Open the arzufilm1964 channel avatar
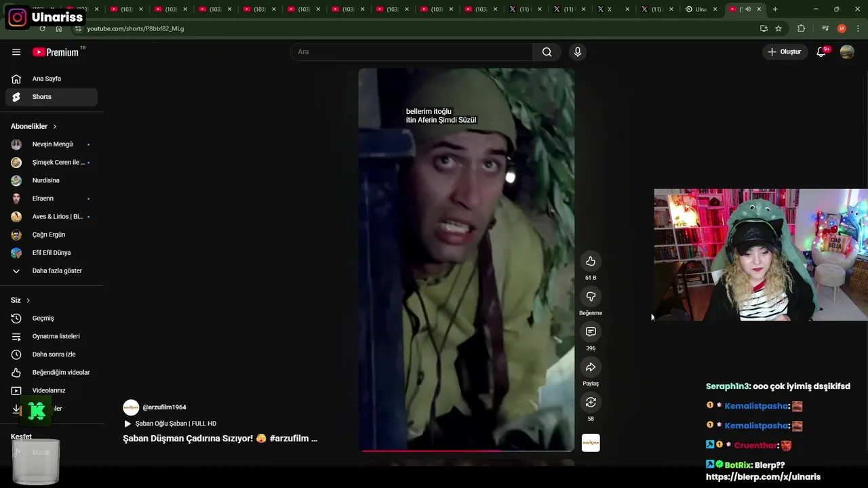This screenshot has height=488, width=868. pos(131,407)
